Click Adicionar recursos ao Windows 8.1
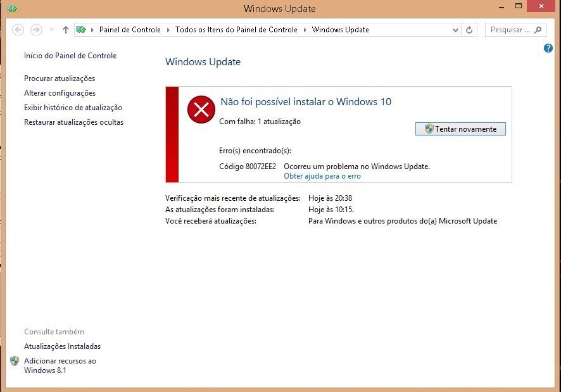The width and height of the screenshot is (561, 392). coord(60,365)
